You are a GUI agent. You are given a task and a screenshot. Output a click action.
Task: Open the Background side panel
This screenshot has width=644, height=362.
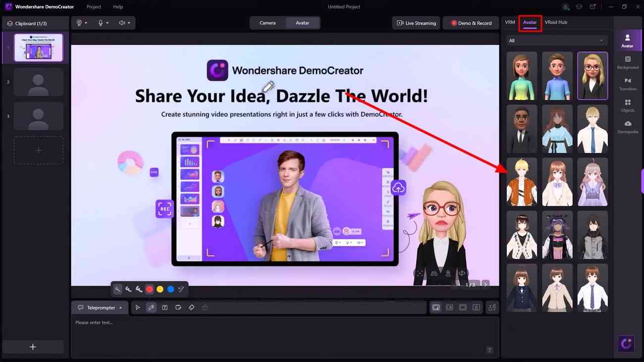(628, 62)
